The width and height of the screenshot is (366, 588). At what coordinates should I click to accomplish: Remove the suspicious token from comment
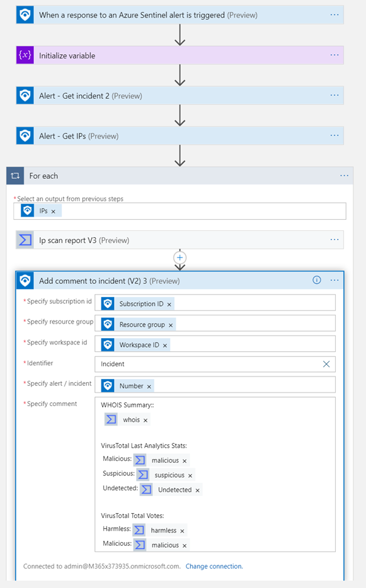(x=190, y=475)
